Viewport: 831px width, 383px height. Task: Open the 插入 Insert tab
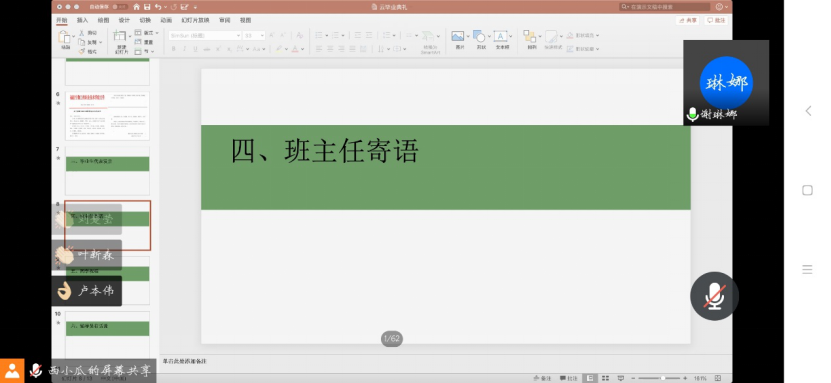point(83,20)
